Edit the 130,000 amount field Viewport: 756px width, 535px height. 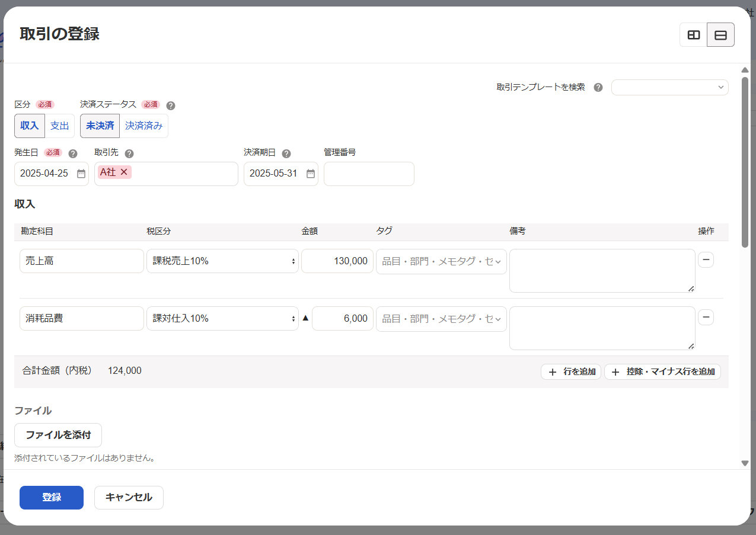tap(337, 261)
